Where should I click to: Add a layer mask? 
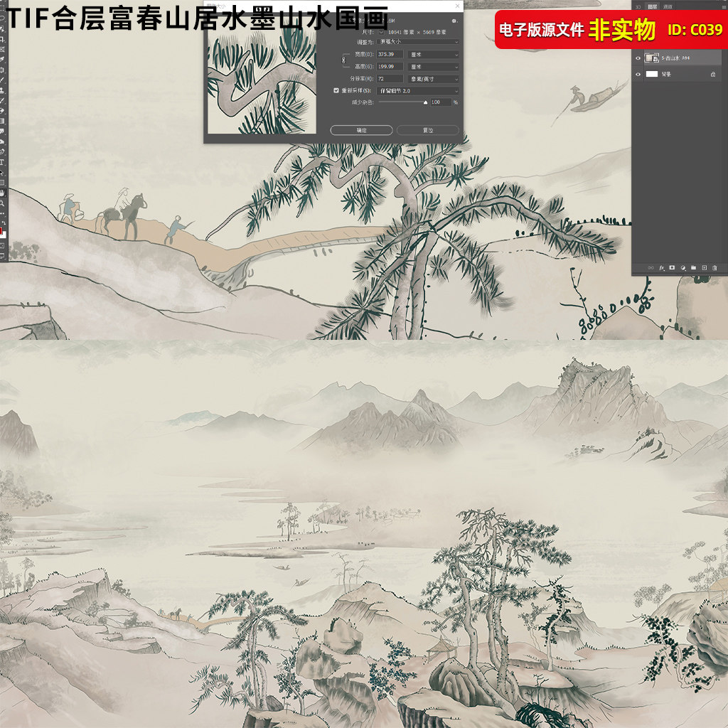pyautogui.click(x=672, y=268)
